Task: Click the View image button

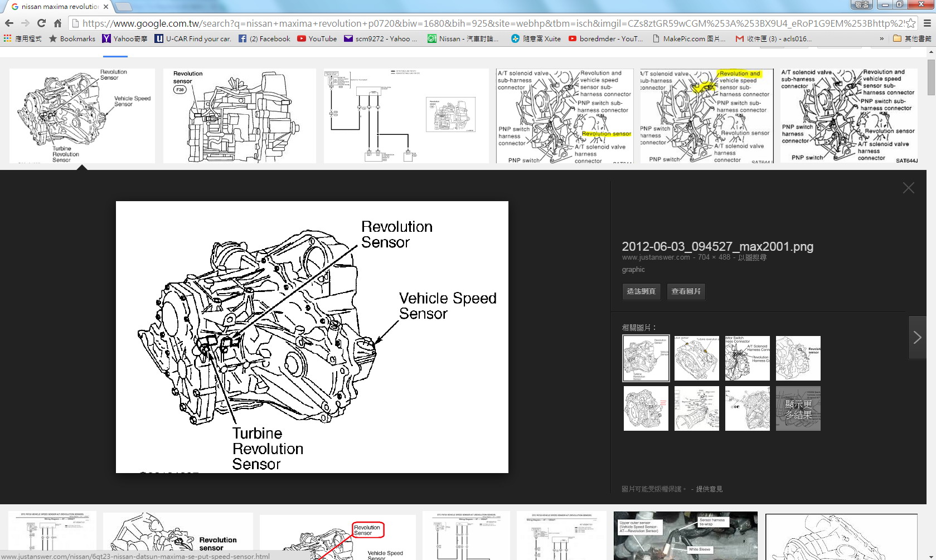Action: pyautogui.click(x=686, y=291)
